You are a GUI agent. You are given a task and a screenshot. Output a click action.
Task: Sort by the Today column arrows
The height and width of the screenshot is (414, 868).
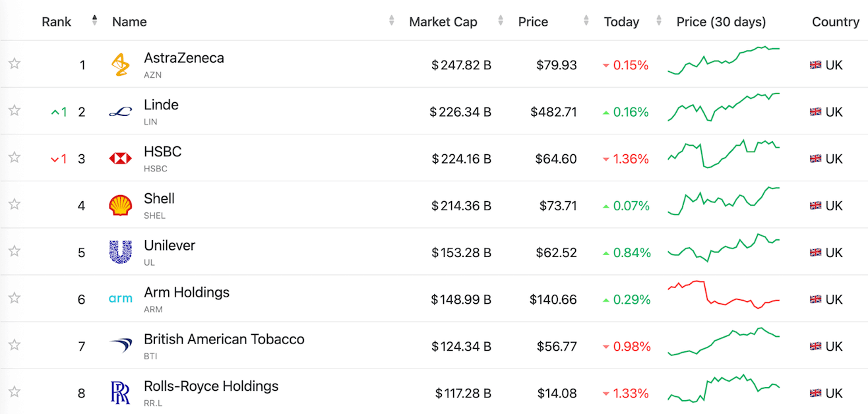pyautogui.click(x=658, y=21)
